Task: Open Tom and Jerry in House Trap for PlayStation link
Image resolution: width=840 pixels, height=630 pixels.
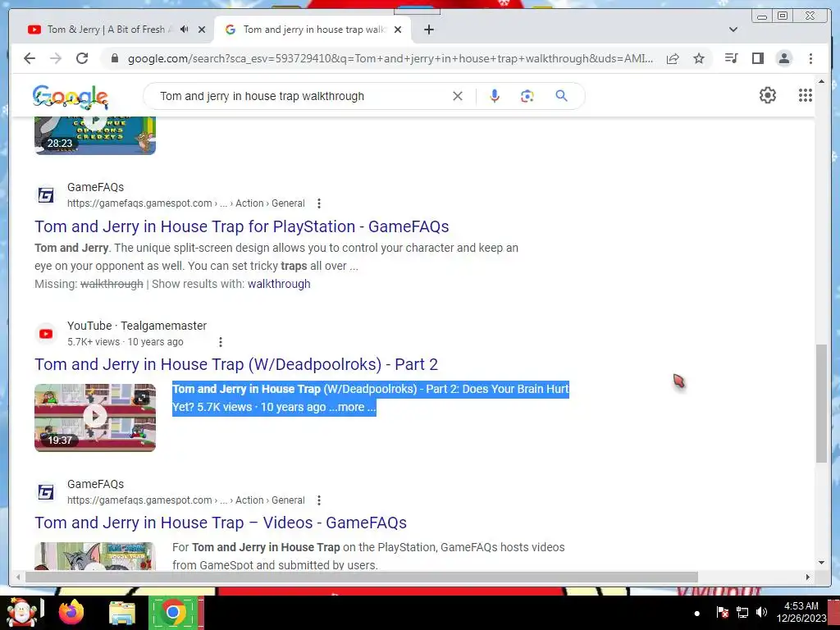Action: tap(242, 226)
